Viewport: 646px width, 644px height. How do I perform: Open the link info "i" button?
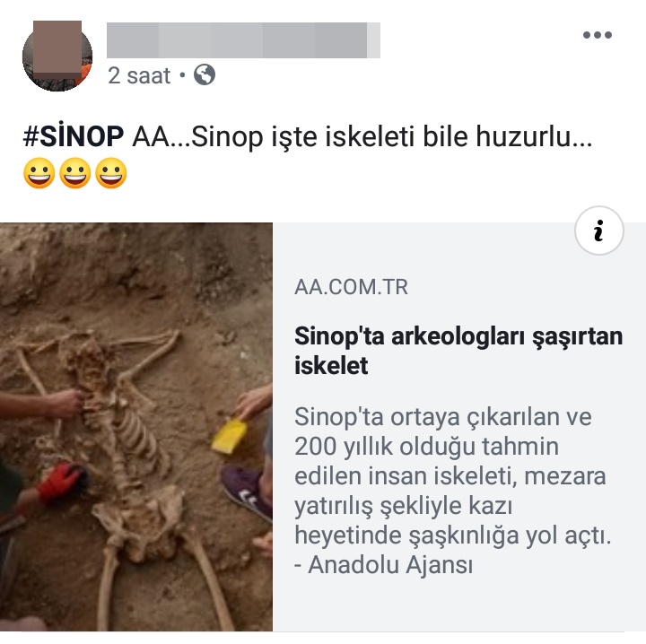click(x=599, y=231)
